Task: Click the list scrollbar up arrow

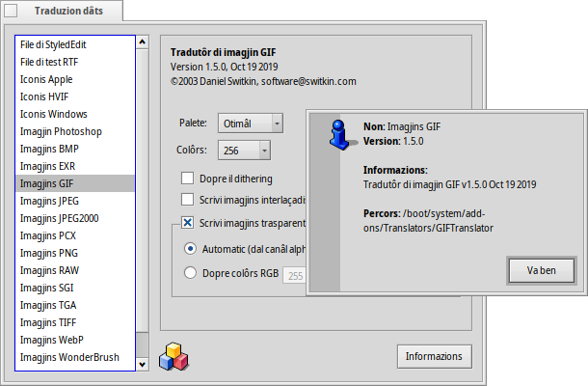Action: click(143, 42)
